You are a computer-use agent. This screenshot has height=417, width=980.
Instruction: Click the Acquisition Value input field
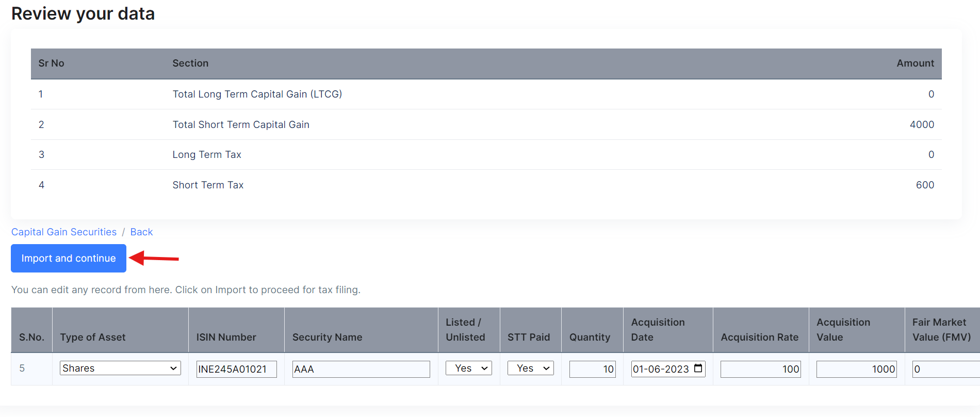coord(856,369)
